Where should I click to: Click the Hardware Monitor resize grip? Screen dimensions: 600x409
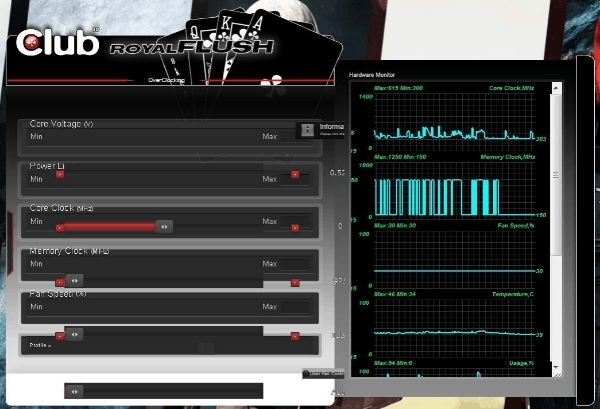pos(558,375)
